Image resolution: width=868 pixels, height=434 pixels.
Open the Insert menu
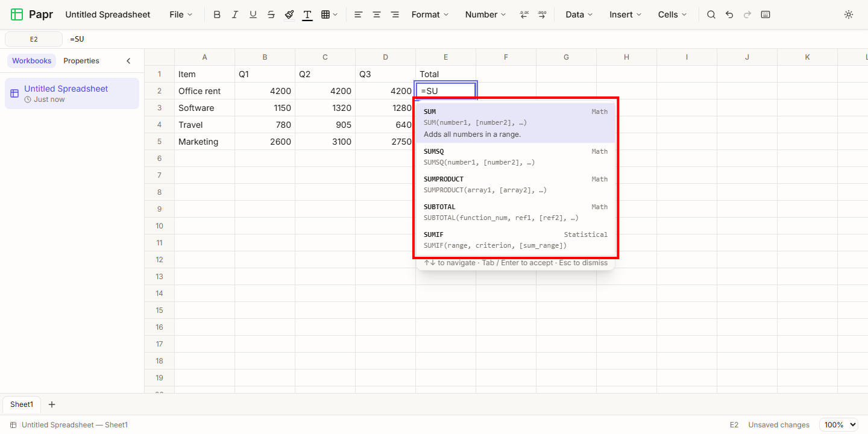(x=626, y=14)
